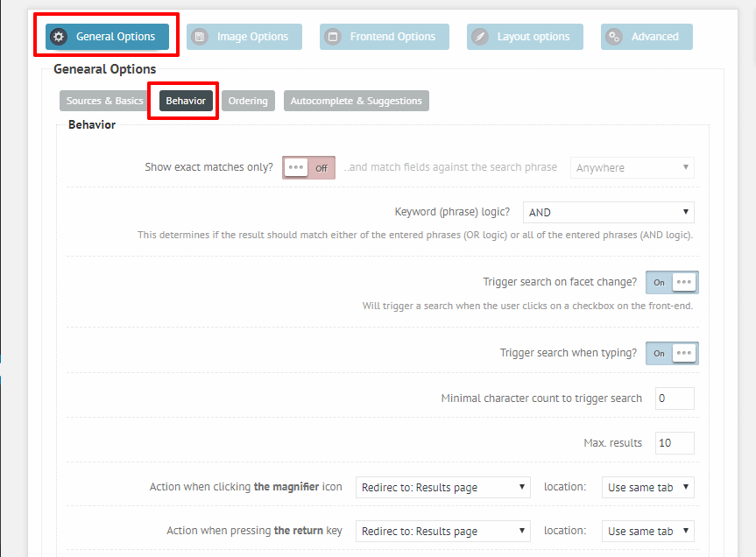756x557 pixels.
Task: Click the pencil icon on Layout options tab
Action: [x=479, y=36]
